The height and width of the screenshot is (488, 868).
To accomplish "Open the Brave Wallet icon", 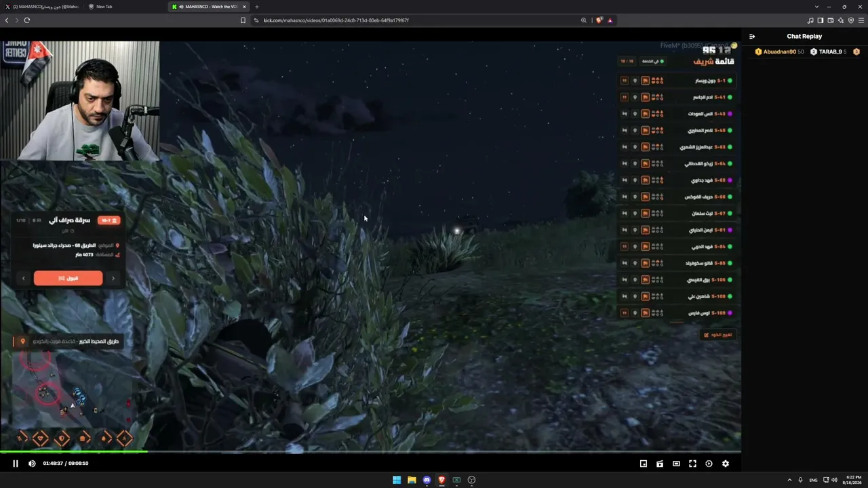I will click(831, 20).
